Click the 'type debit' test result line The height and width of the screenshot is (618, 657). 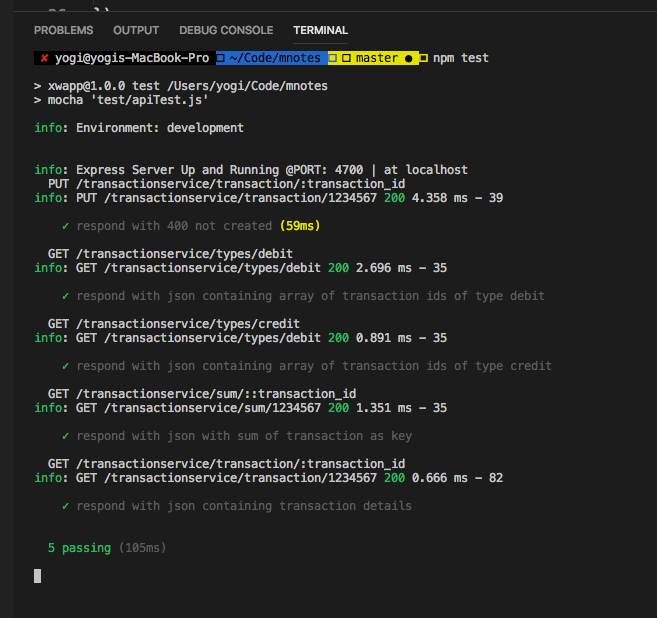tap(310, 296)
